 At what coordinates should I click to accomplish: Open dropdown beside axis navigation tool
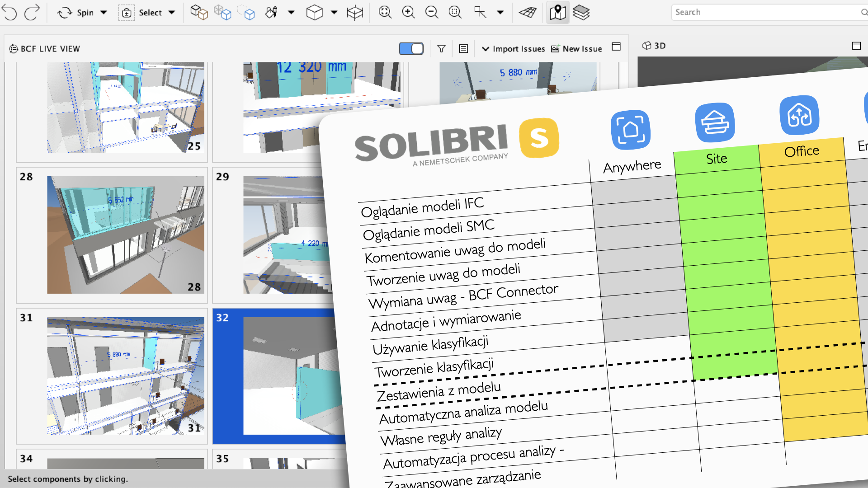(x=500, y=13)
